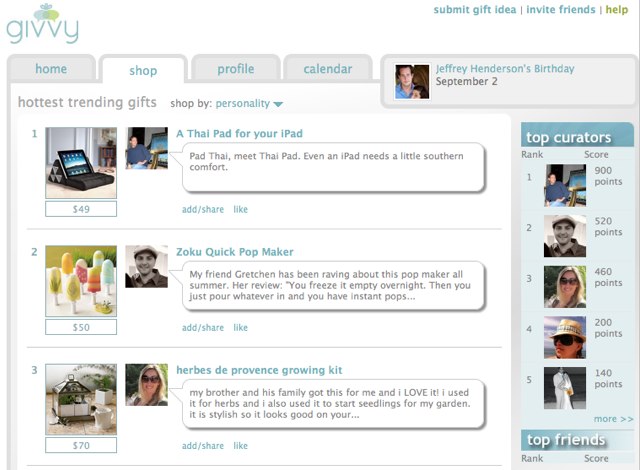Click the top curators header

[x=577, y=135]
